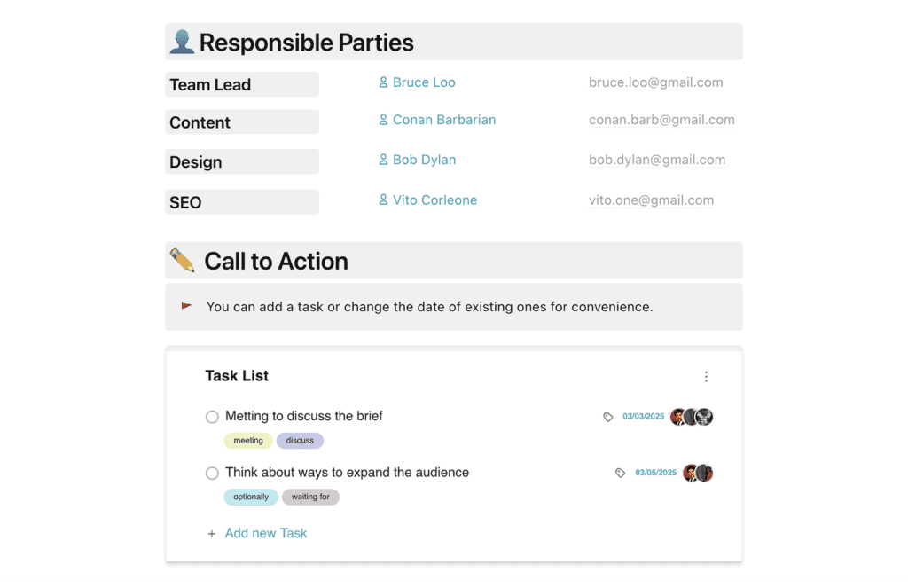The width and height of the screenshot is (908, 588).
Task: Click the person icon next to Vito Corleone
Action: click(383, 200)
